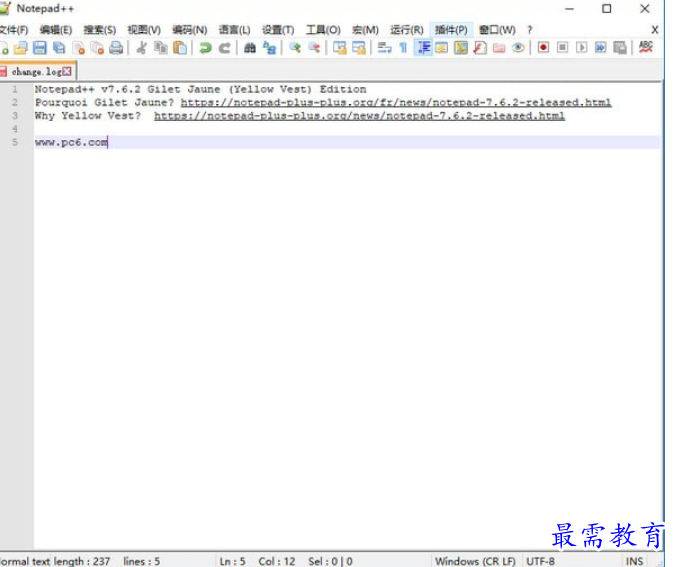Maximize the Notepad++ window
Image resolution: width=673 pixels, height=567 pixels.
606,9
